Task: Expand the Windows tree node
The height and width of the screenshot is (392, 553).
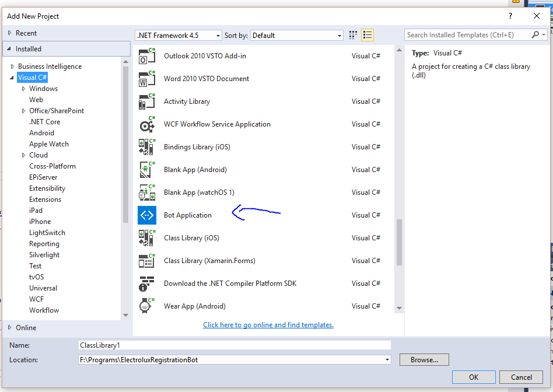Action: click(24, 89)
